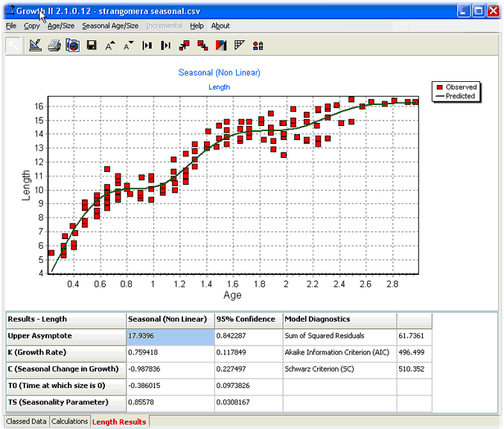Click the copy chart to clipboard icon
Screen dimensions: 504x429
(x=73, y=45)
